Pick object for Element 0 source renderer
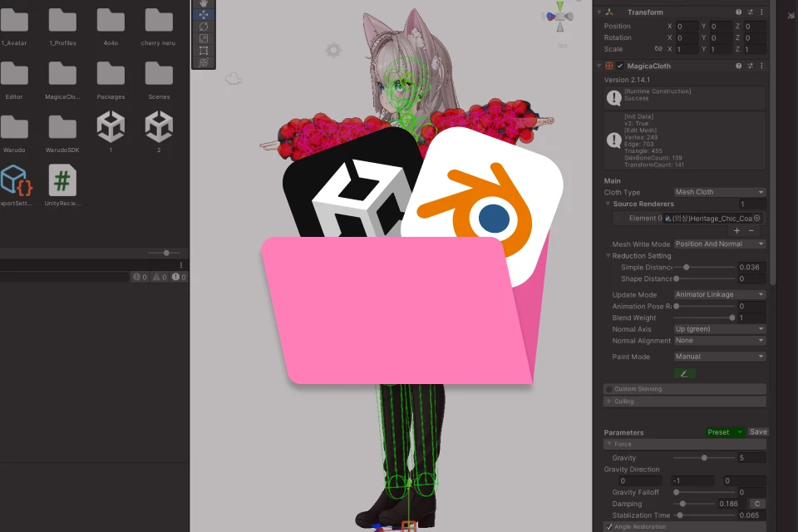This screenshot has height=532, width=798. 757,219
